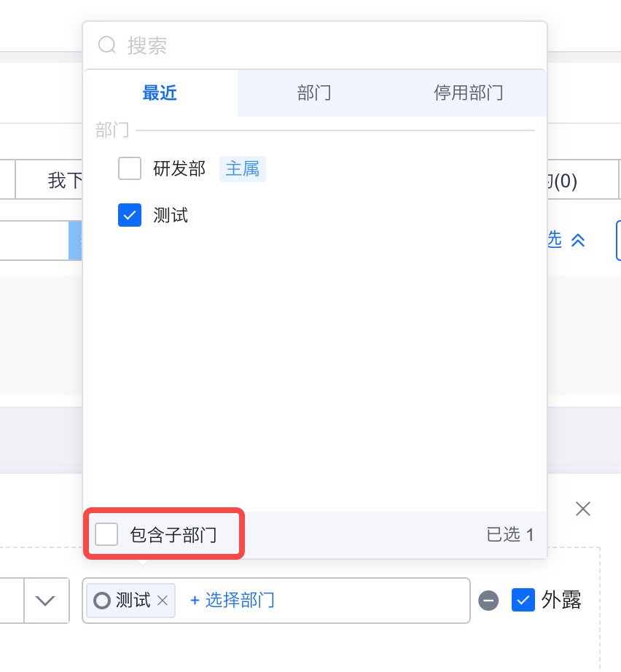Select the 最近 tab
621x672 pixels.
click(160, 93)
